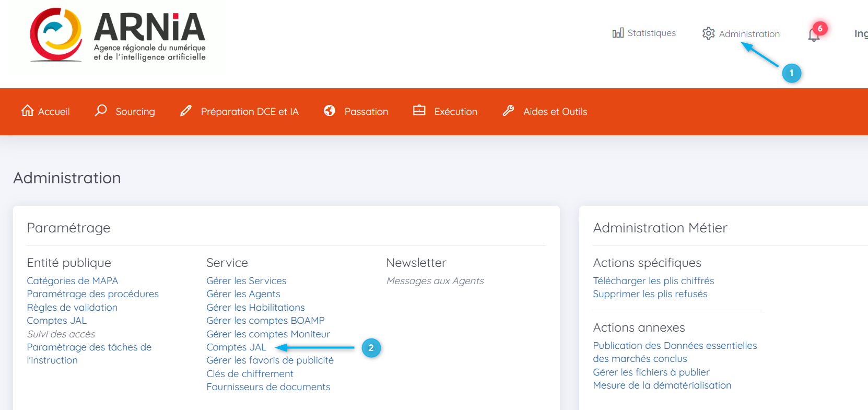
Task: Open Clés de chiffrement link
Action: (250, 374)
